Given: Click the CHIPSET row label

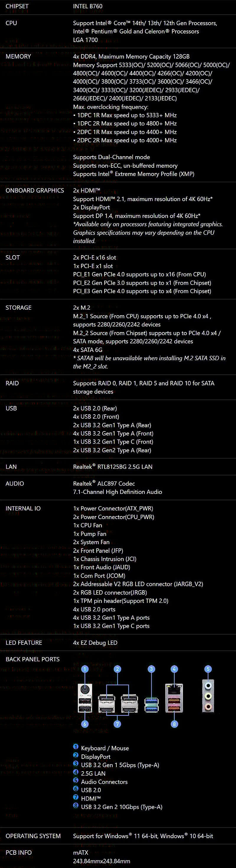Looking at the screenshot, I should click(17, 6).
